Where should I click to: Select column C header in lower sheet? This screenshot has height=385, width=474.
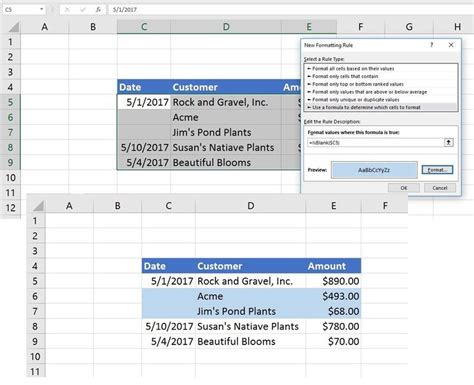pyautogui.click(x=168, y=206)
